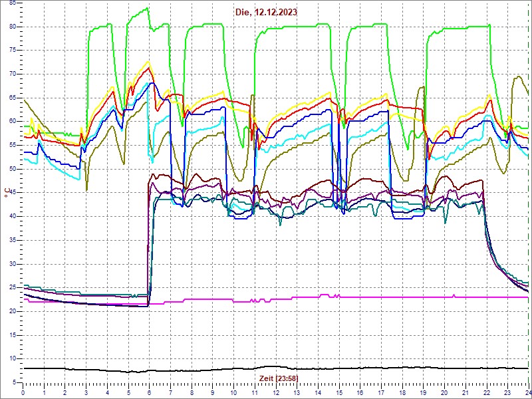
Task: Select the 65 value on the temperature axis
Action: click(x=13, y=98)
